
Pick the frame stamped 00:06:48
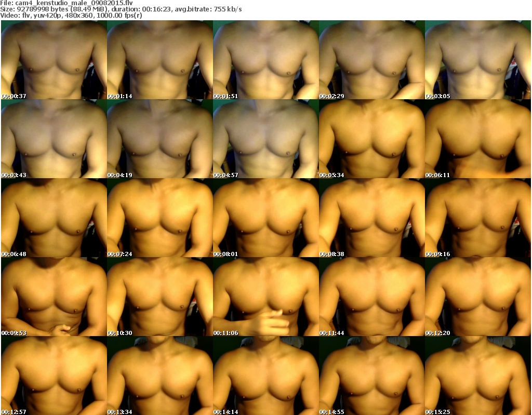pos(54,218)
